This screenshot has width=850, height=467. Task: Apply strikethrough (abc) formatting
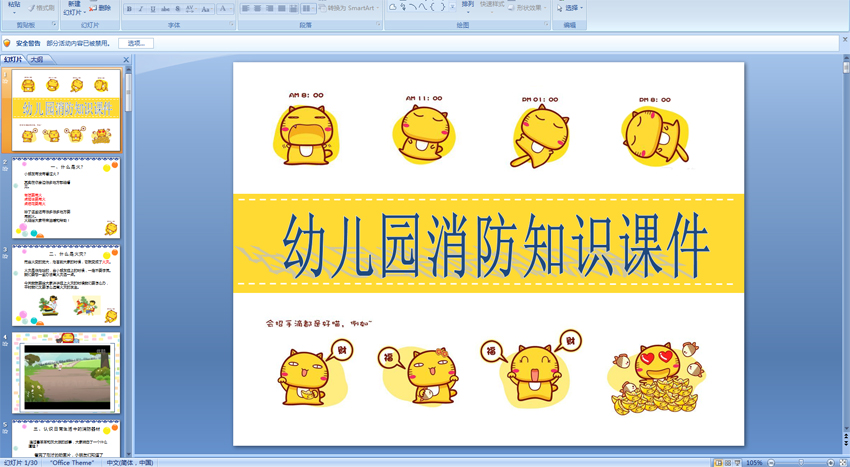pyautogui.click(x=165, y=9)
